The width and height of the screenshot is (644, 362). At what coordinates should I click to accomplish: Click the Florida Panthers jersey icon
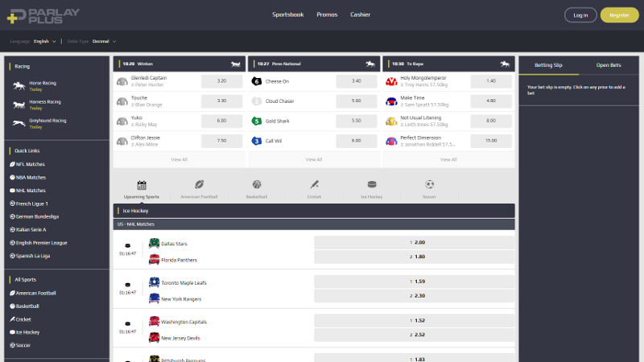pos(154,259)
